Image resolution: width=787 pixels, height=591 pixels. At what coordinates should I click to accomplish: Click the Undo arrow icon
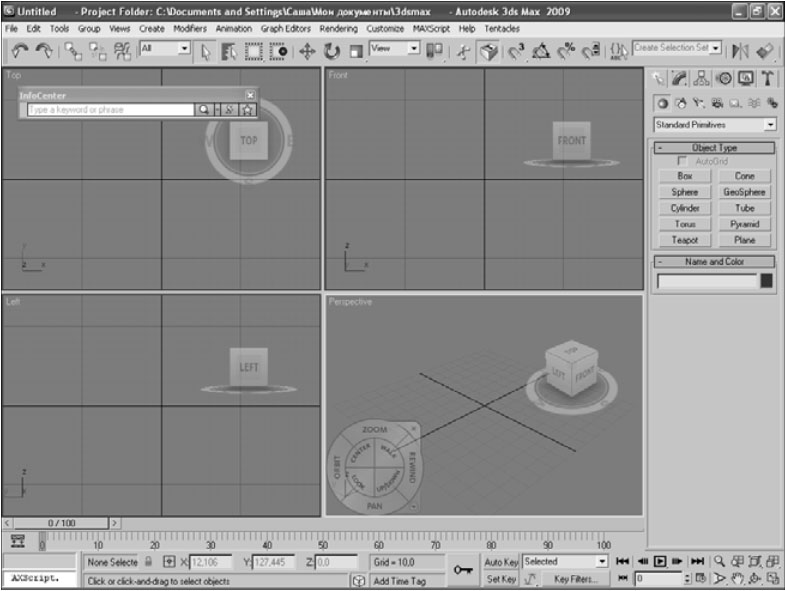(20, 51)
